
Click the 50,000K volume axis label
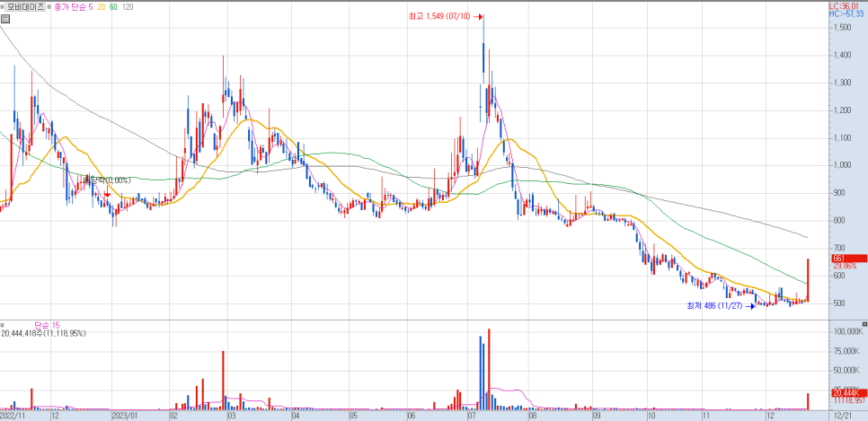(x=847, y=370)
